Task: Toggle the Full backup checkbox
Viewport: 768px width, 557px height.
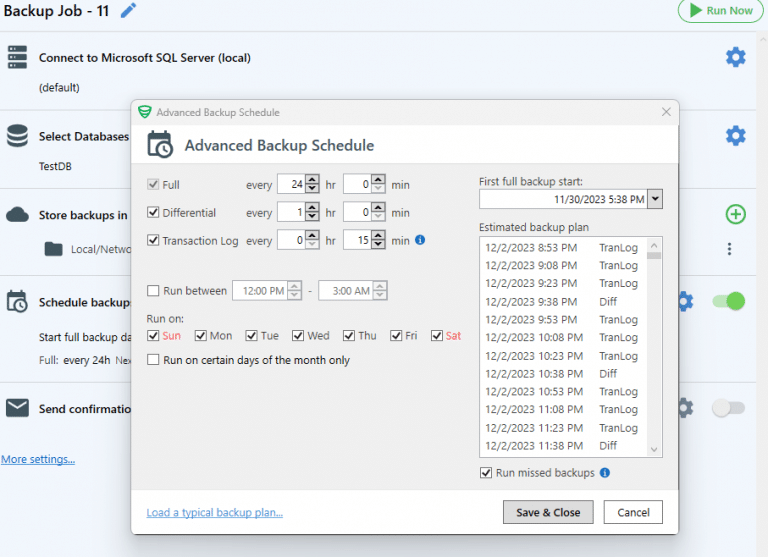Action: (x=153, y=184)
